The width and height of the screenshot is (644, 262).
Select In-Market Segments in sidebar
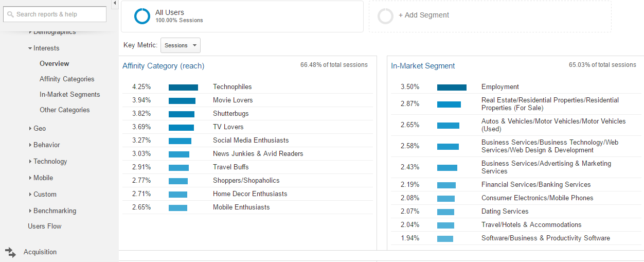click(x=69, y=94)
